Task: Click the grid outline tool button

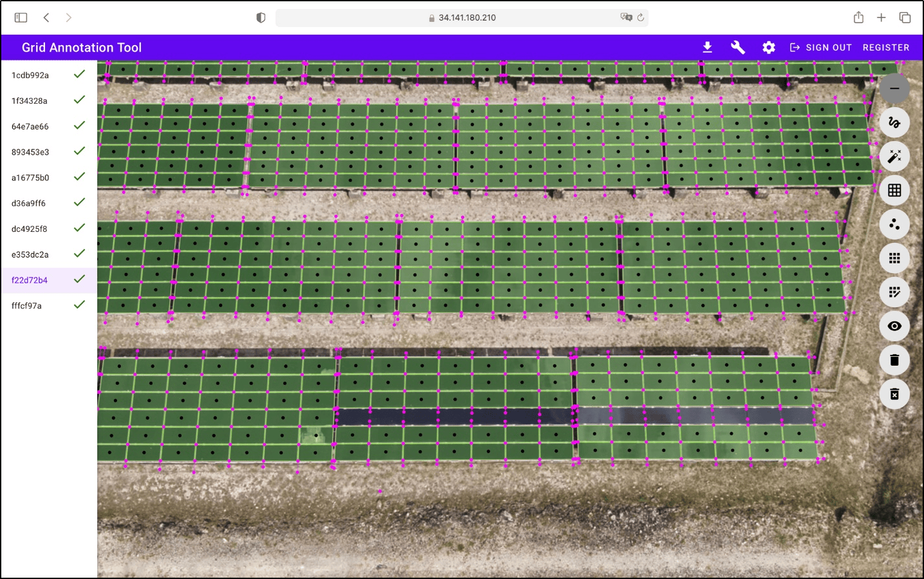Action: pos(894,191)
